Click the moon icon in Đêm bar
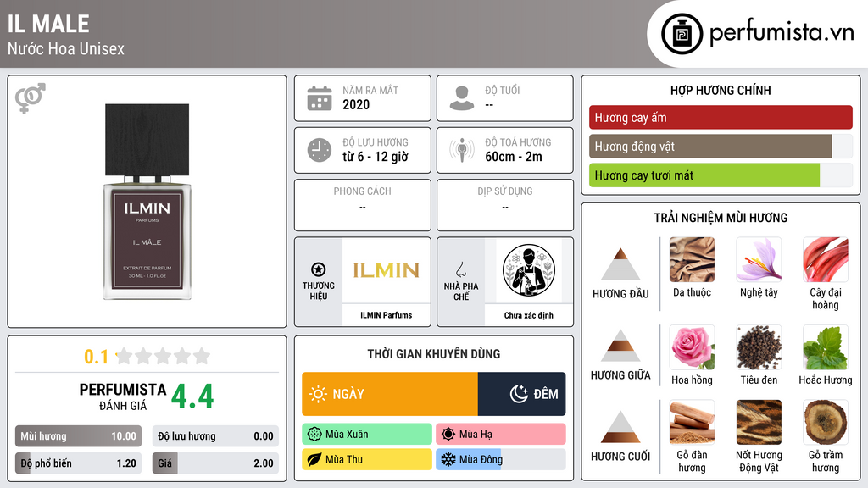The height and width of the screenshot is (488, 868). (x=519, y=394)
